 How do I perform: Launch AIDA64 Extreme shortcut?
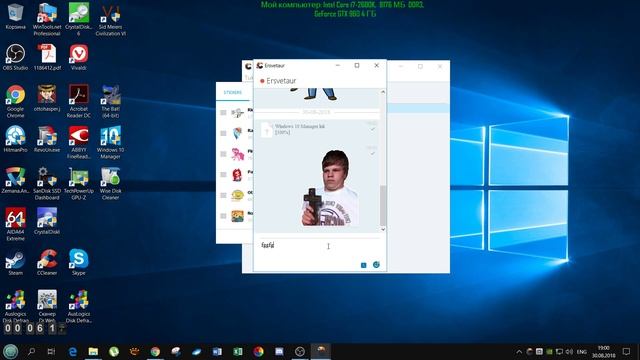(x=16, y=224)
